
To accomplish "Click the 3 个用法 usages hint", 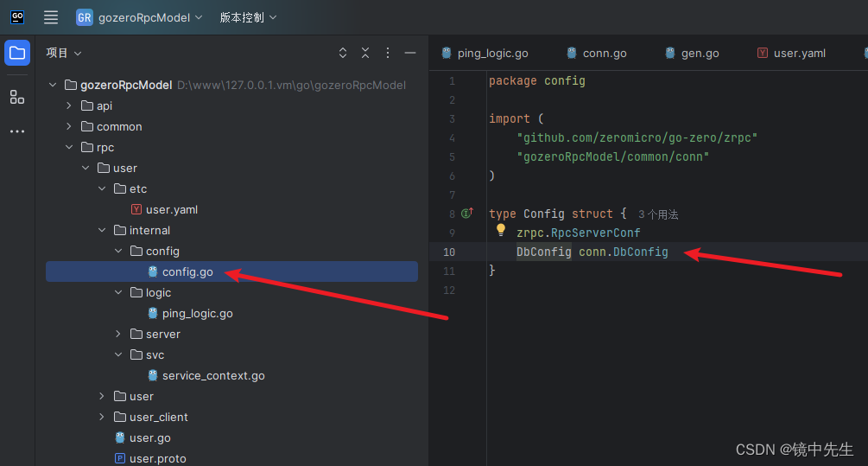I will tap(658, 214).
